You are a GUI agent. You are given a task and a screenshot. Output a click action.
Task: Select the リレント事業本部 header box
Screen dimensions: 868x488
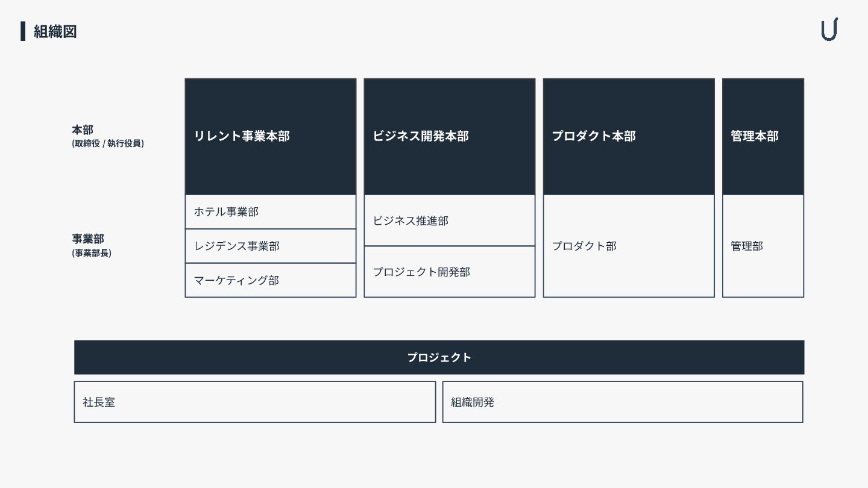270,136
